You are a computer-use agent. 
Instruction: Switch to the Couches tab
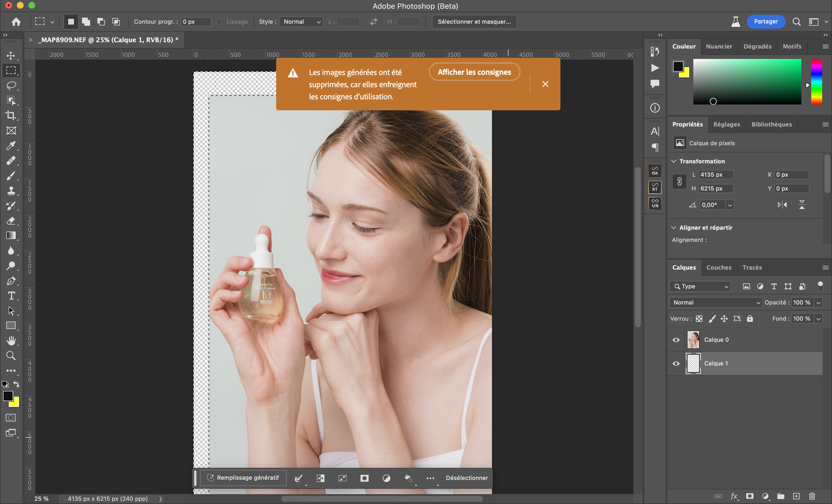tap(719, 267)
